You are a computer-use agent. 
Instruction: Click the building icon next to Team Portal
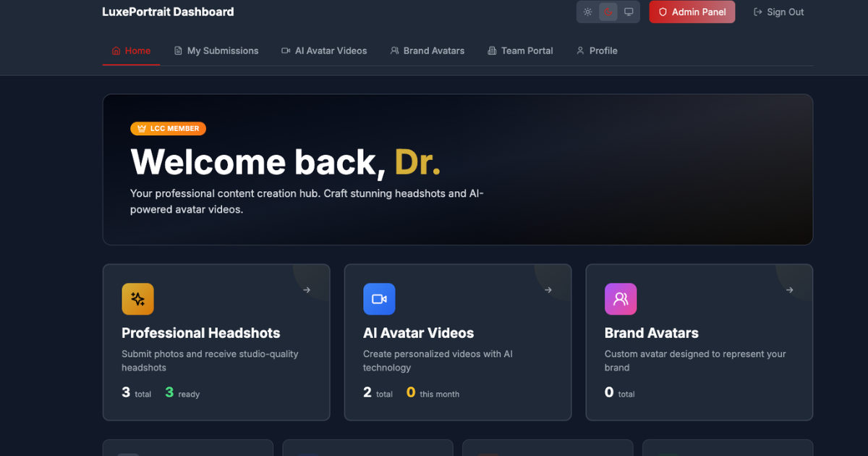coord(493,51)
